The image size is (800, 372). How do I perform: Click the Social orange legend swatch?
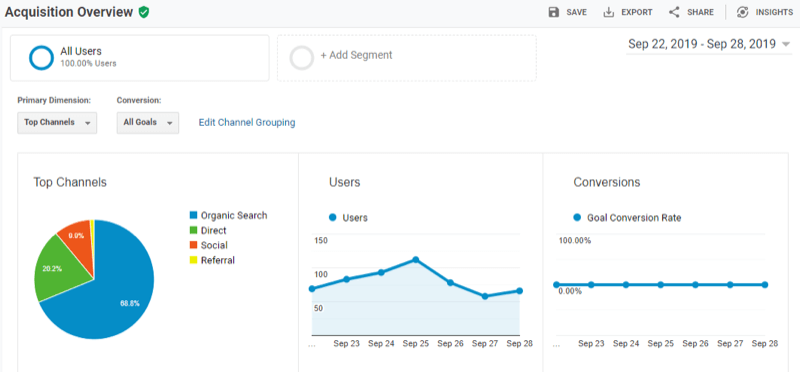pyautogui.click(x=193, y=245)
